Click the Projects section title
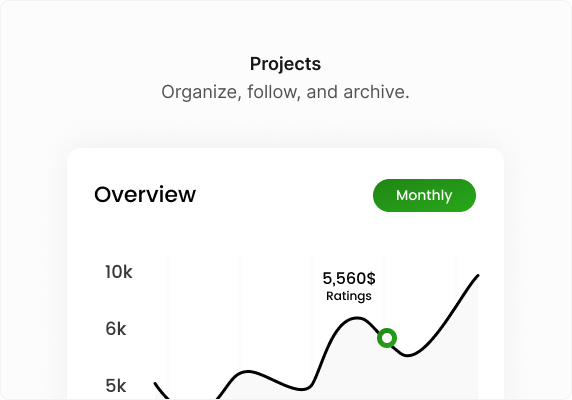The width and height of the screenshot is (572, 400). click(286, 64)
